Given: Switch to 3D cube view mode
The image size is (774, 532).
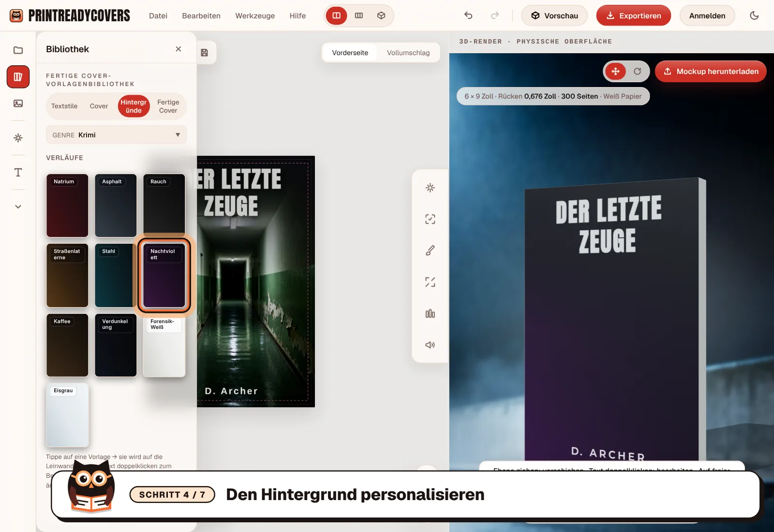Looking at the screenshot, I should coord(381,15).
